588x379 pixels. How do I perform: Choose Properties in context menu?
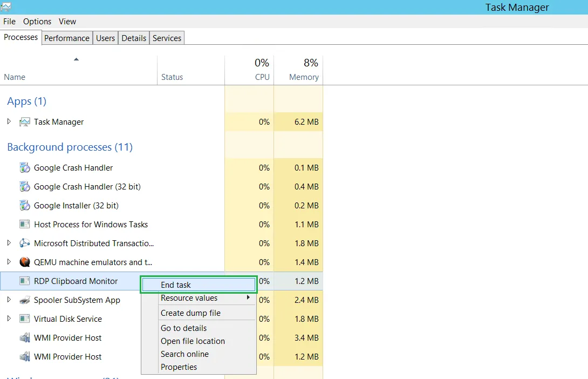click(x=199, y=367)
